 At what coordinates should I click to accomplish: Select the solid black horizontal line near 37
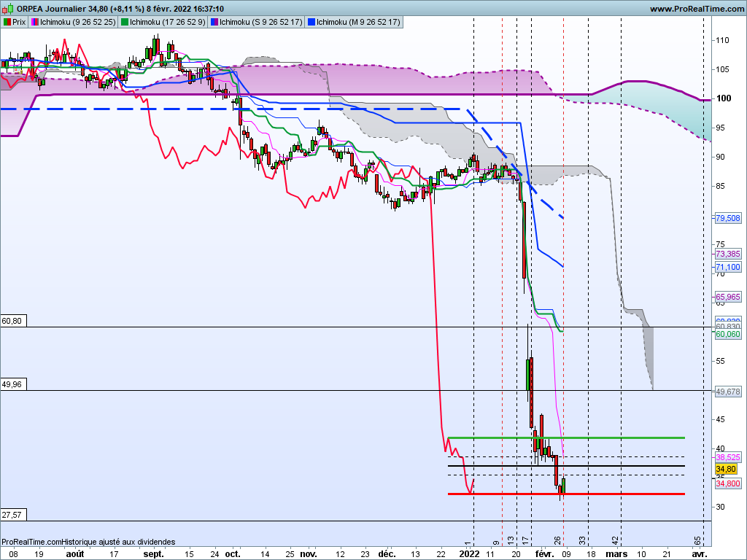[x=566, y=466]
